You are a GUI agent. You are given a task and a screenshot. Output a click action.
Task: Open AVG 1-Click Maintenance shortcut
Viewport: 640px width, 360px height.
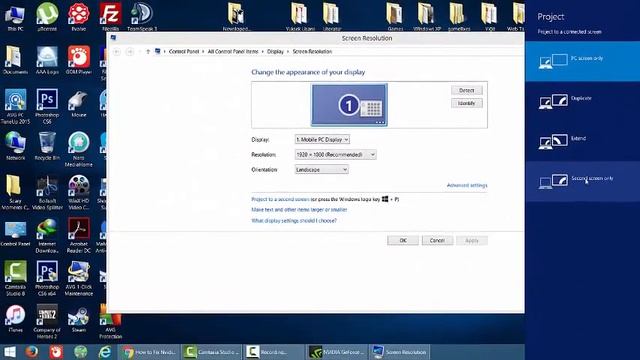[x=78, y=278]
